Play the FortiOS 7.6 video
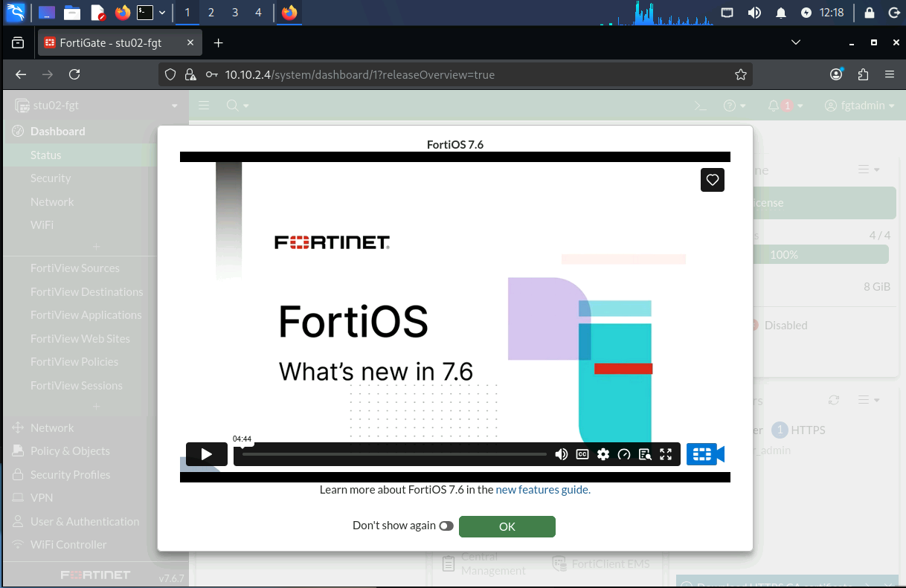This screenshot has width=906, height=588. pos(206,454)
